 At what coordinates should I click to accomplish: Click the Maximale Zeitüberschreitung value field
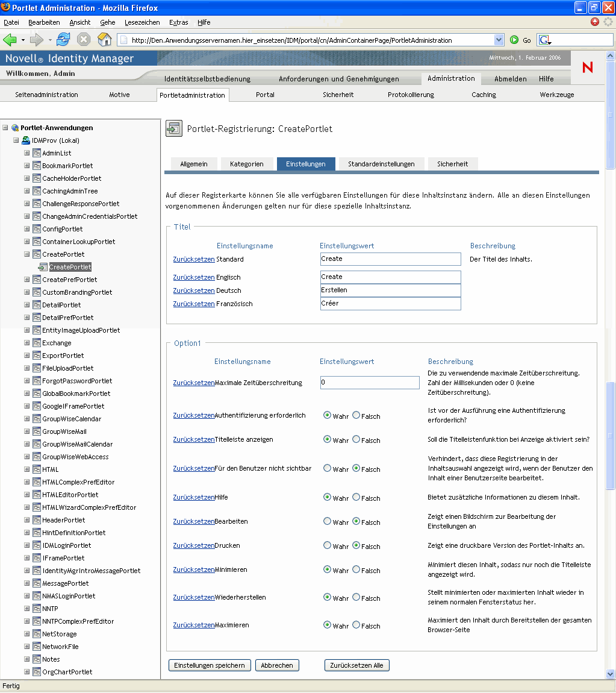370,382
